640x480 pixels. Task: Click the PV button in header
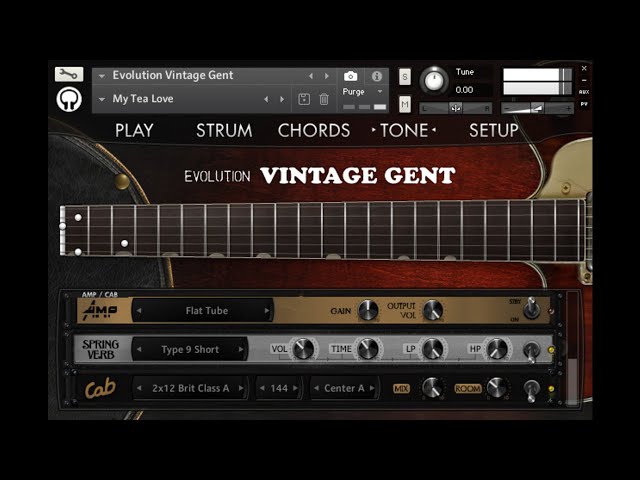pos(584,104)
